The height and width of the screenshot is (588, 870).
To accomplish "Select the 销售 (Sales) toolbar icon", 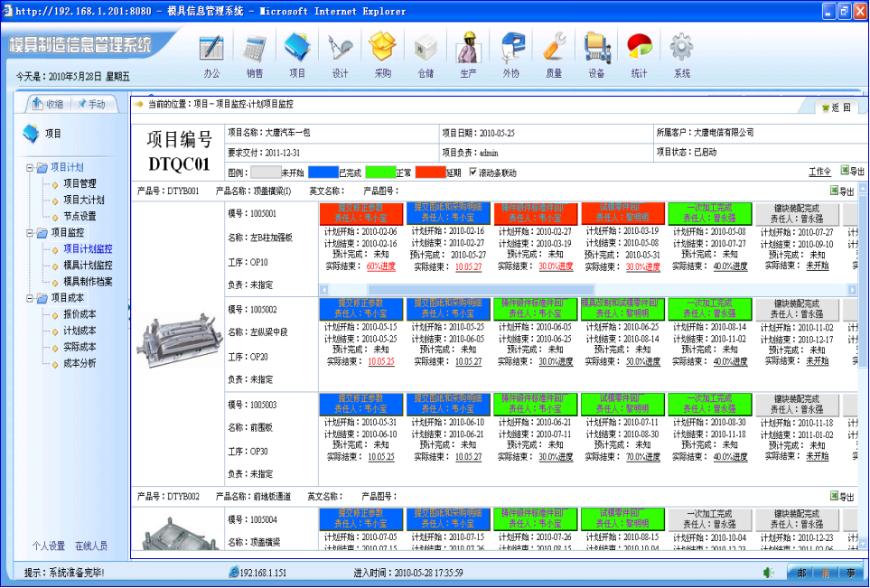I will (254, 47).
